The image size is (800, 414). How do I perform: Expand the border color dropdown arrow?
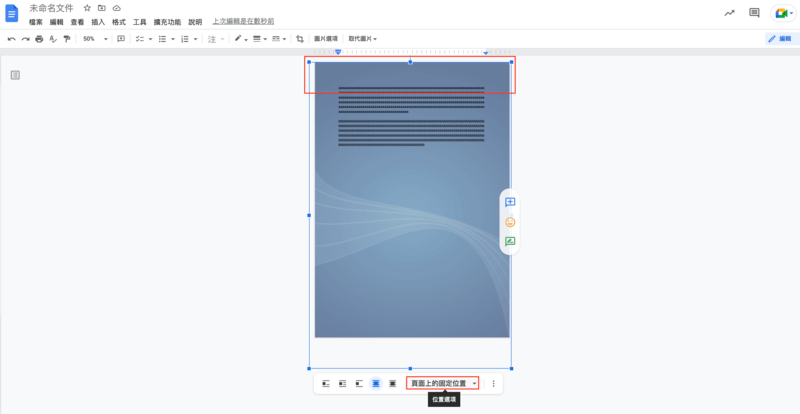pyautogui.click(x=246, y=39)
